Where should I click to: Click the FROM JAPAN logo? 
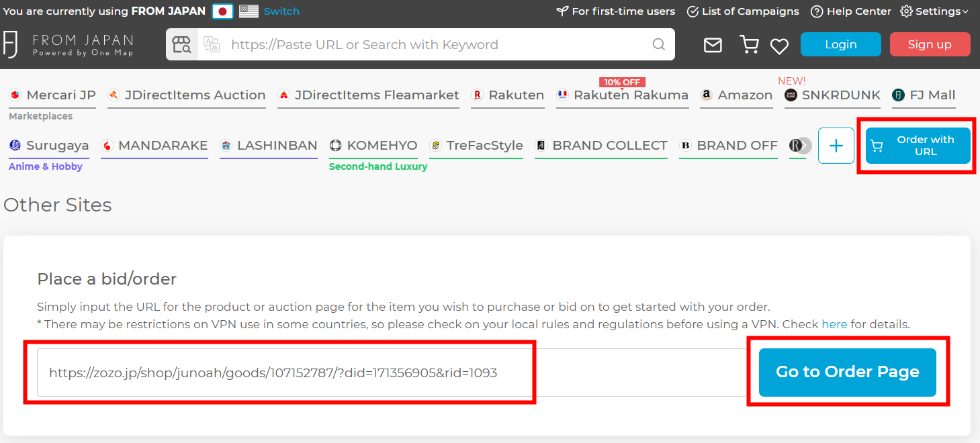pyautogui.click(x=68, y=44)
